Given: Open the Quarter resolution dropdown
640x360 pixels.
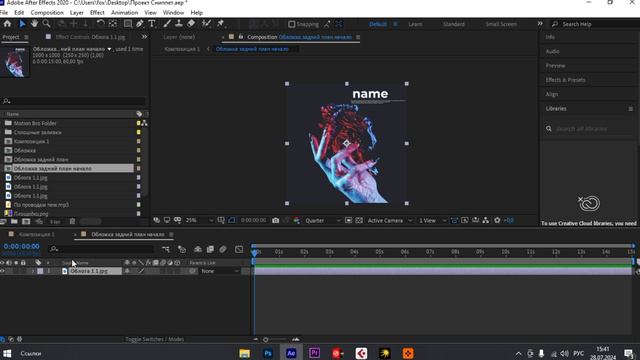Looking at the screenshot, I should (322, 220).
